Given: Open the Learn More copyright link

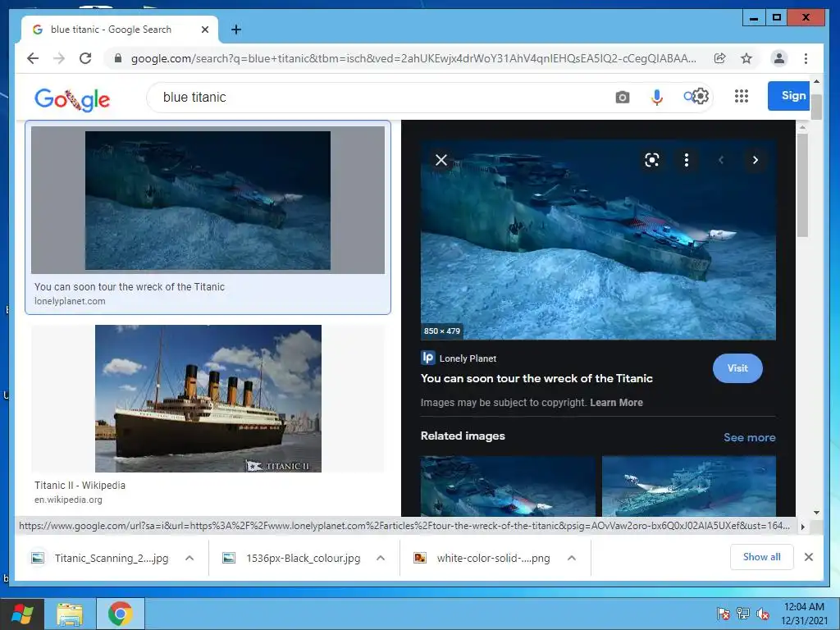Looking at the screenshot, I should click(616, 402).
